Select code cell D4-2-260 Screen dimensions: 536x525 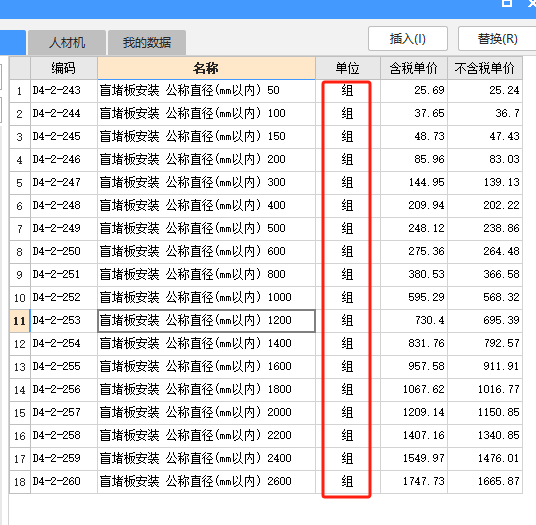64,482
